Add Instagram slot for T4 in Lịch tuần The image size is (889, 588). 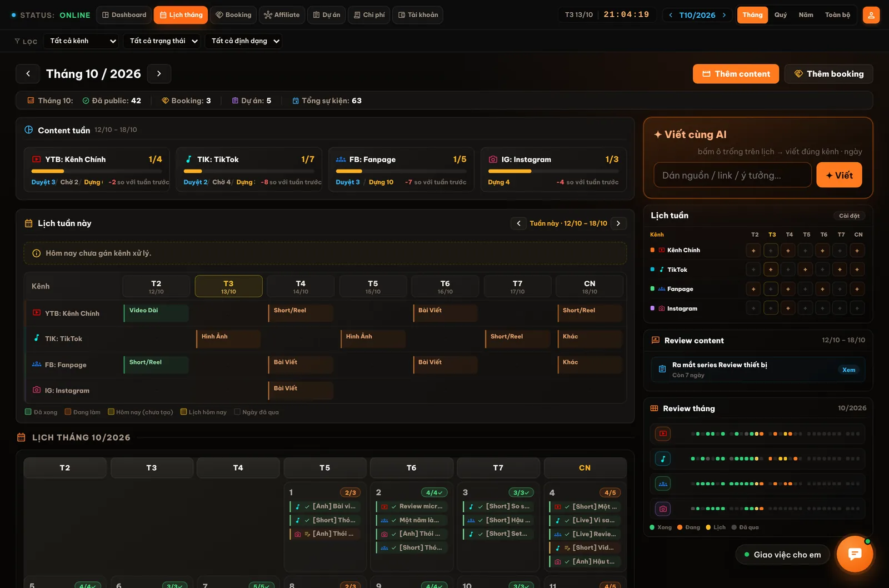[788, 308]
